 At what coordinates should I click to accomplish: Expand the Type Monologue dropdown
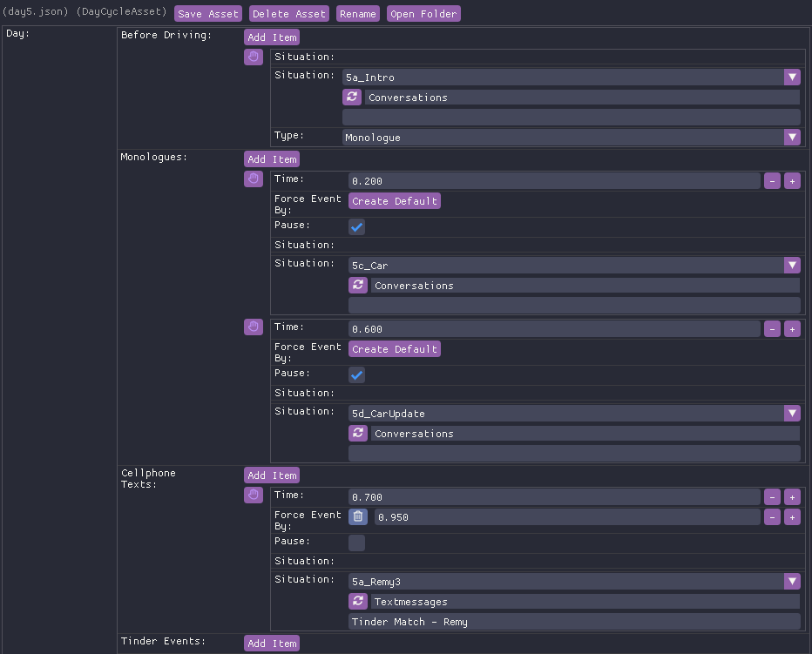coord(791,138)
